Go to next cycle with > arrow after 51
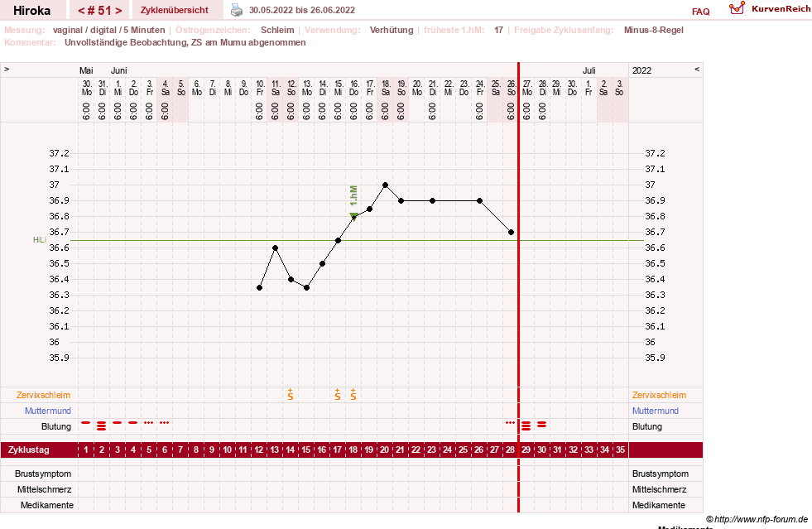 click(118, 11)
